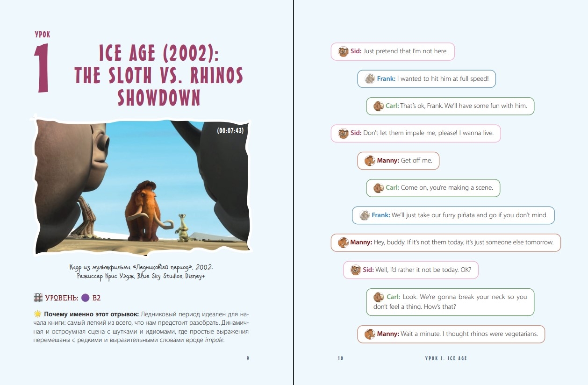Screen dimensions: 588x385
Task: Click the "ICE AGE (2002)" lesson title
Action: pyautogui.click(x=159, y=54)
